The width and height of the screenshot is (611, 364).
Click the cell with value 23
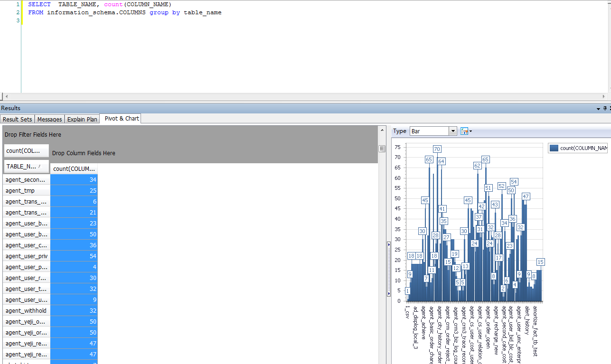[x=74, y=224]
